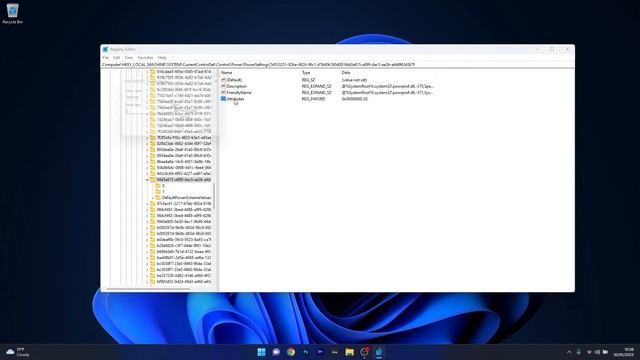Click the FriendlyName string value icon

(223, 93)
